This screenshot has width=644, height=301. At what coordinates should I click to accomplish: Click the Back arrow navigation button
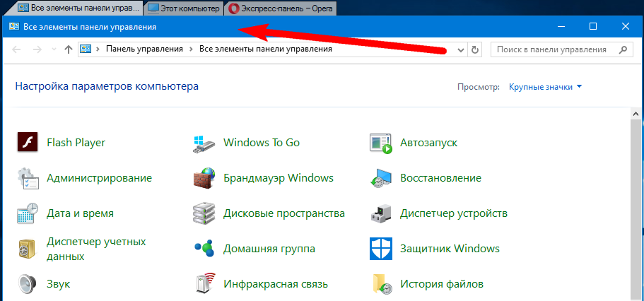pyautogui.click(x=16, y=49)
